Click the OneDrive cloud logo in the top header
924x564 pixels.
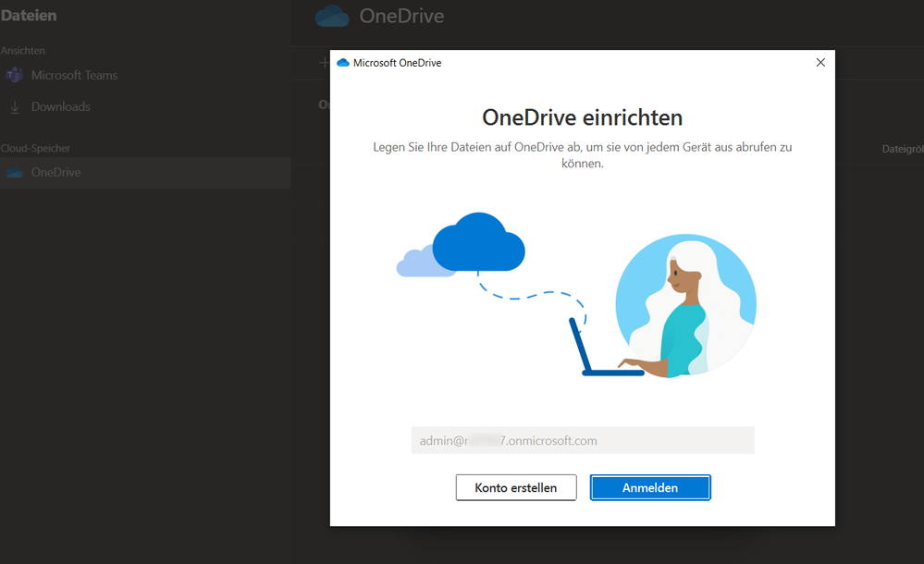(332, 16)
